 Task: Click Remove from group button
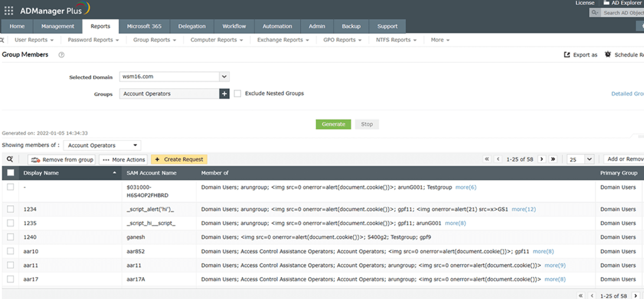click(62, 159)
